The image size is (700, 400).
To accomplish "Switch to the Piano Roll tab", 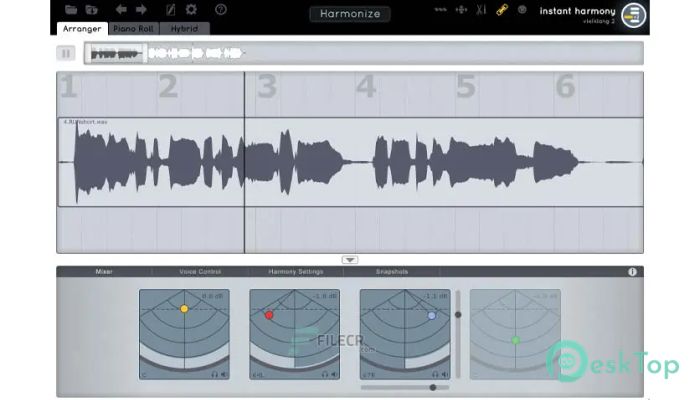I will [x=133, y=29].
